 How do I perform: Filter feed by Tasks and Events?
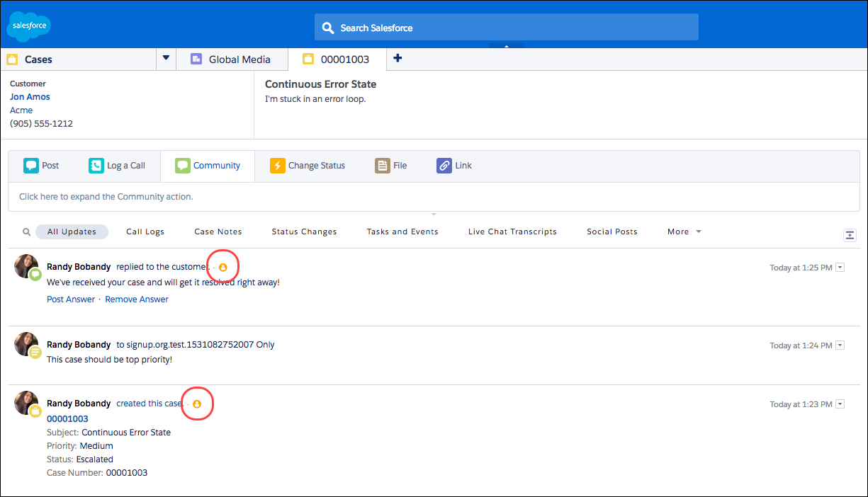(402, 232)
